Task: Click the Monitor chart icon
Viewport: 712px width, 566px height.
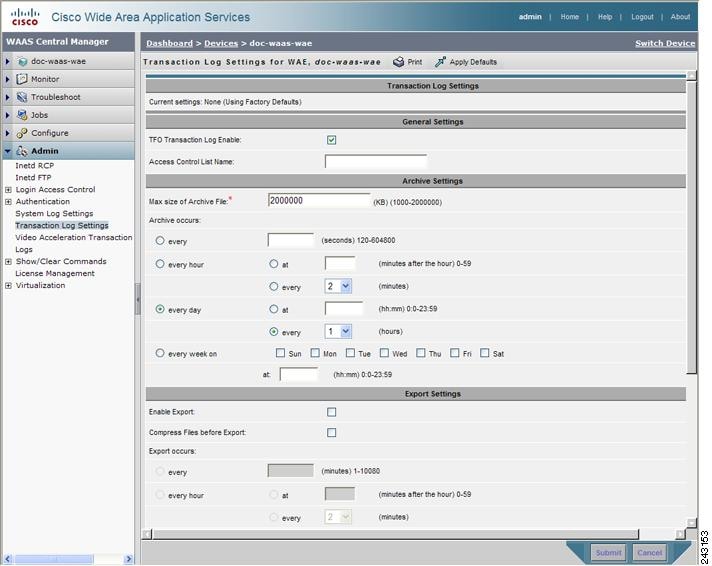Action: tap(22, 79)
